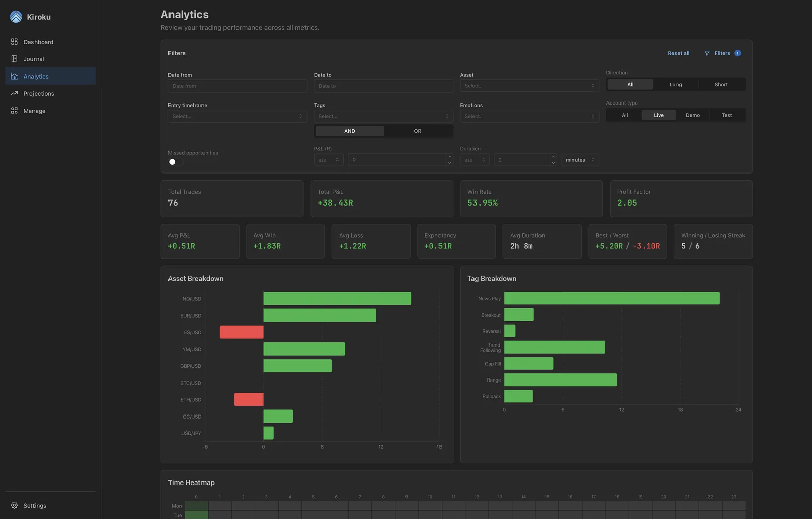Go to Dashboard in the sidebar
This screenshot has height=519, width=812.
coord(50,42)
